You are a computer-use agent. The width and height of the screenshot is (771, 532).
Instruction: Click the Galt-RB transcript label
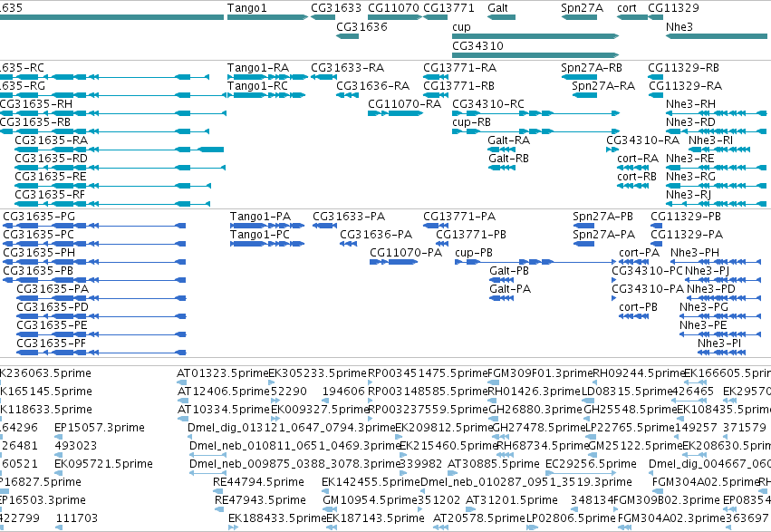(508, 159)
